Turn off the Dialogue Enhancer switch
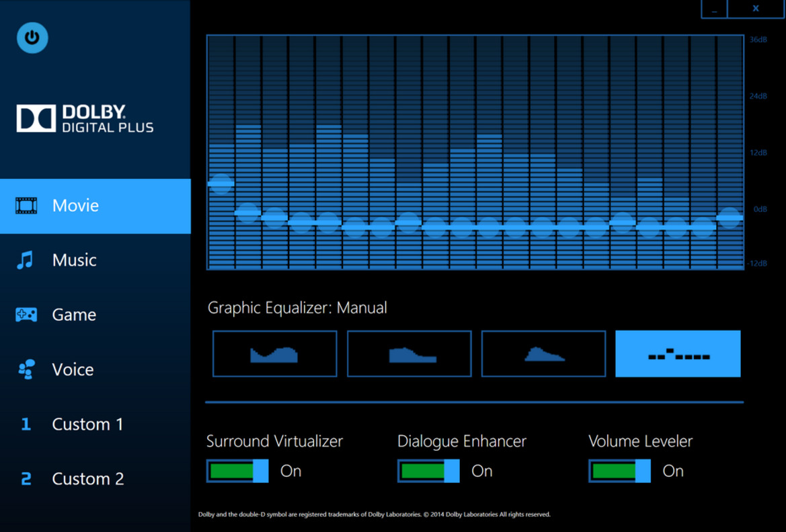 [x=428, y=471]
